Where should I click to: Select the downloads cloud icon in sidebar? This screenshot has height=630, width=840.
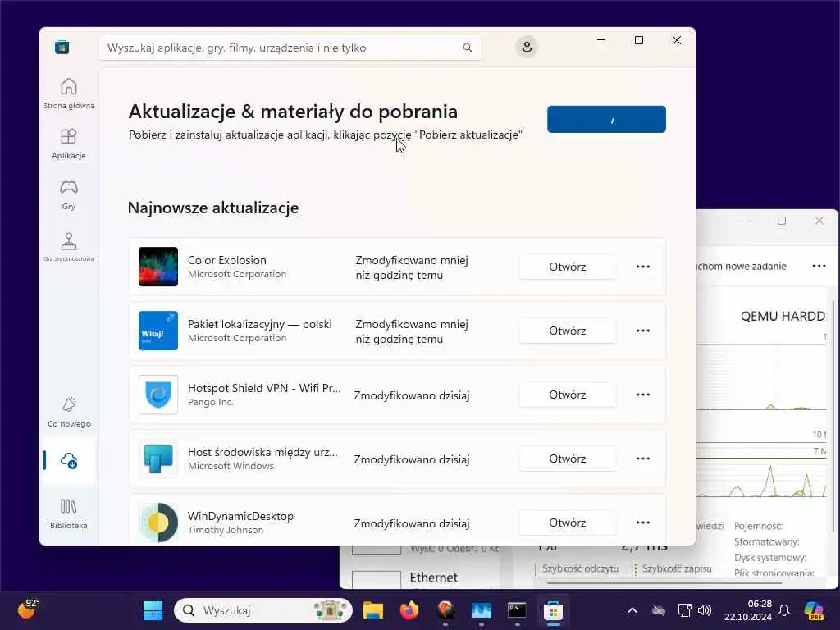[x=69, y=460]
